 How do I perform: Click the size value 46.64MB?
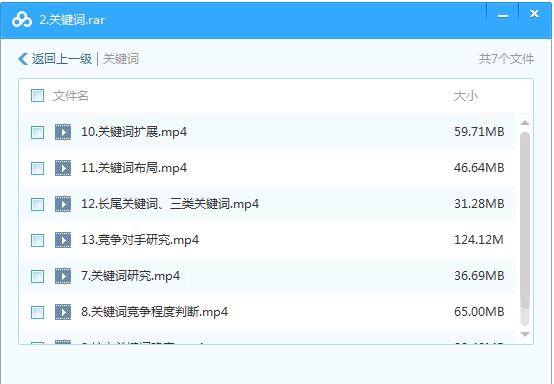pos(479,168)
